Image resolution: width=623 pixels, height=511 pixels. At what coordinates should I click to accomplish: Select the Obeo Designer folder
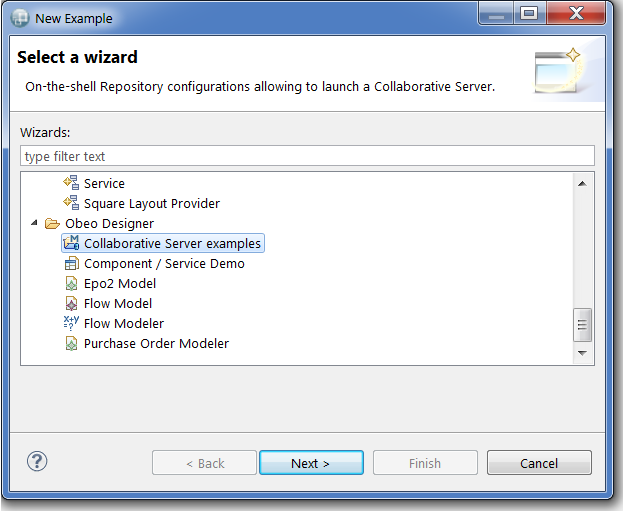[109, 223]
